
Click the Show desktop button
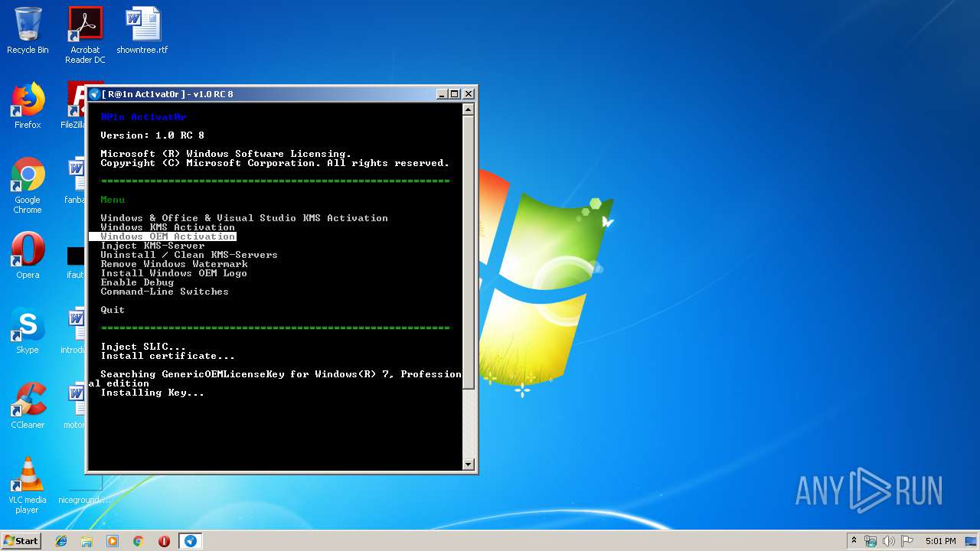coord(972,541)
